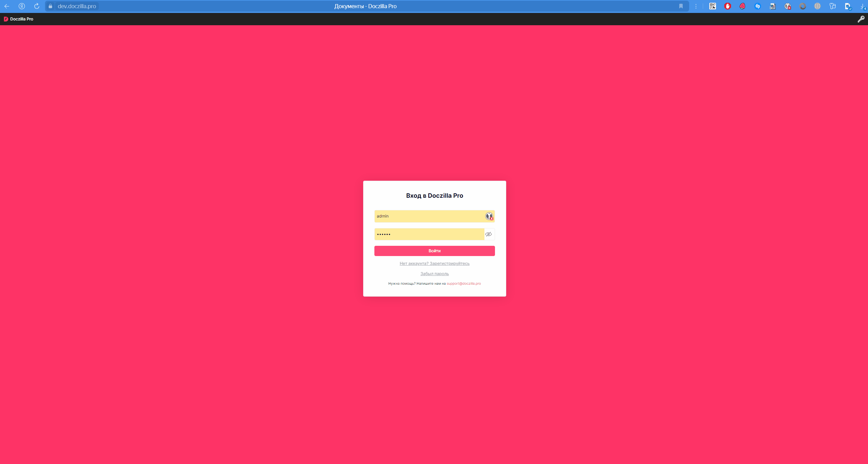Click the strawberry extension icon
This screenshot has width=868, height=464.
[742, 6]
